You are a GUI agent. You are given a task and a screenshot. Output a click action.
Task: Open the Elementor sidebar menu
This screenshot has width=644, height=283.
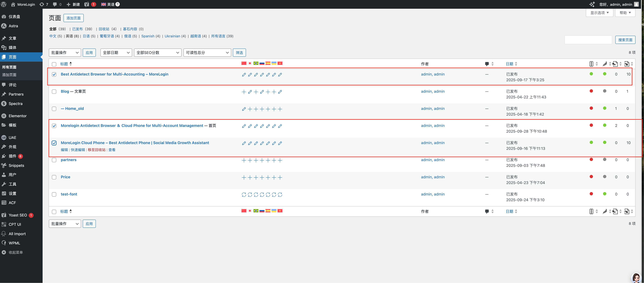click(x=17, y=116)
